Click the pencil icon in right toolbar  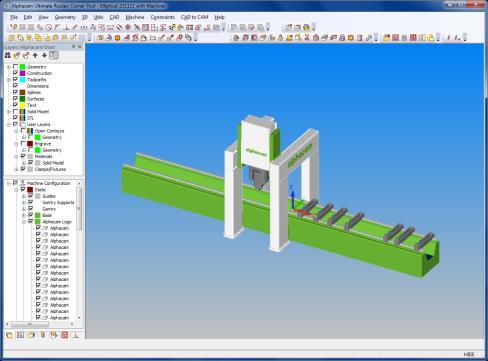coord(368,38)
